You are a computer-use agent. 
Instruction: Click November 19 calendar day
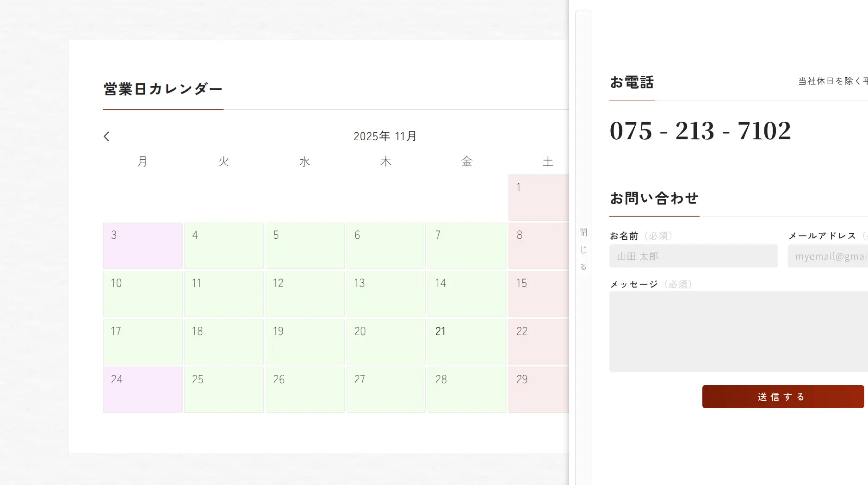click(x=305, y=342)
